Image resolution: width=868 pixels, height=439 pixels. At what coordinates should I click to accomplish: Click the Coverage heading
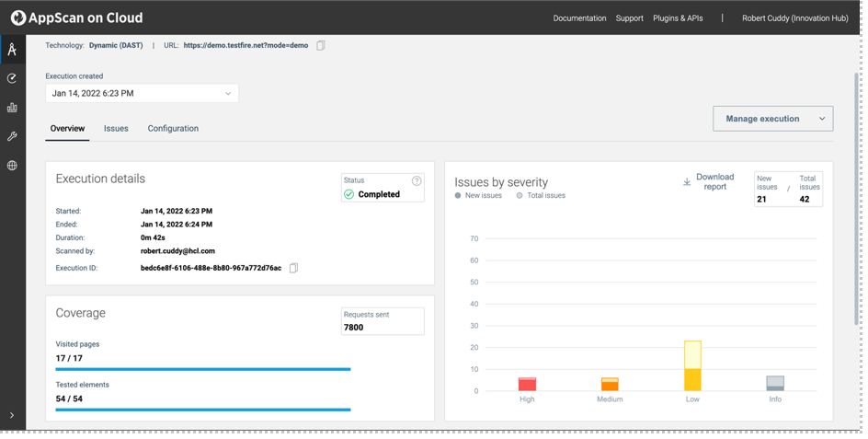coord(80,313)
